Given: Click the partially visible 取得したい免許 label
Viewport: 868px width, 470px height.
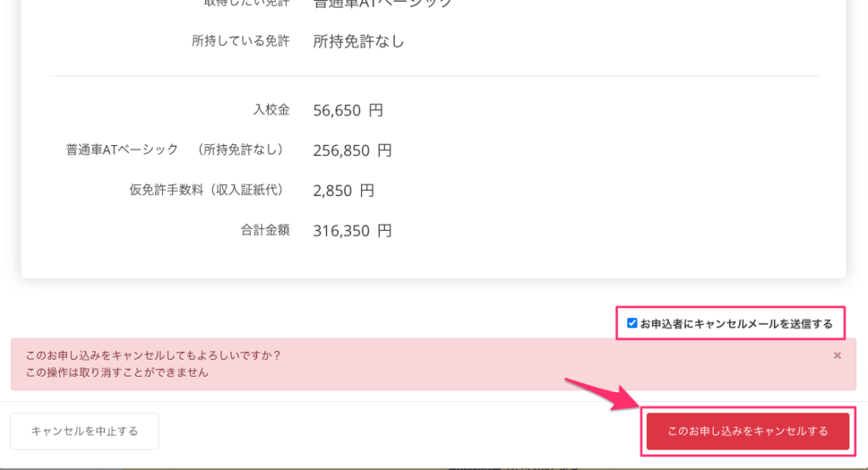Looking at the screenshot, I should point(248,3).
